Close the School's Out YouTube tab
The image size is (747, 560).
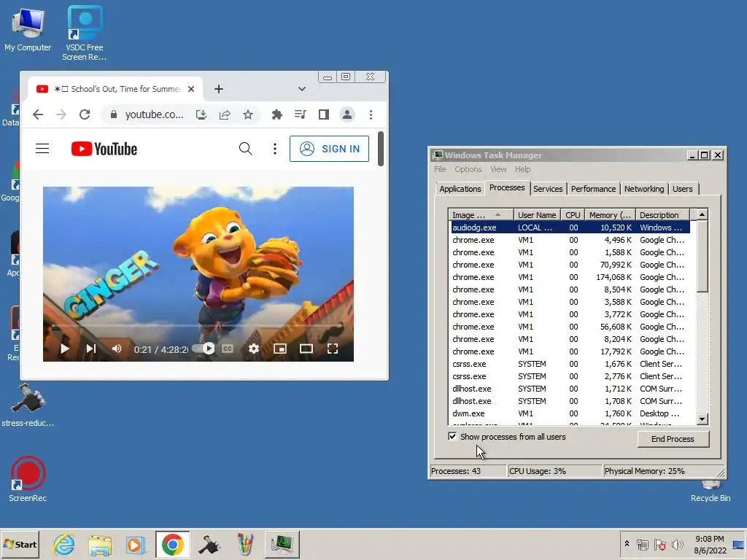191,89
